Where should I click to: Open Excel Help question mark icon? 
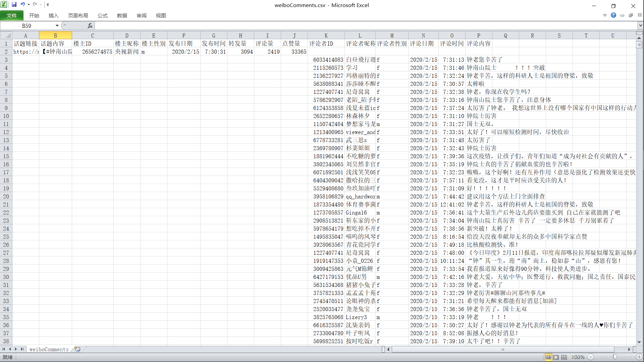pos(613,15)
